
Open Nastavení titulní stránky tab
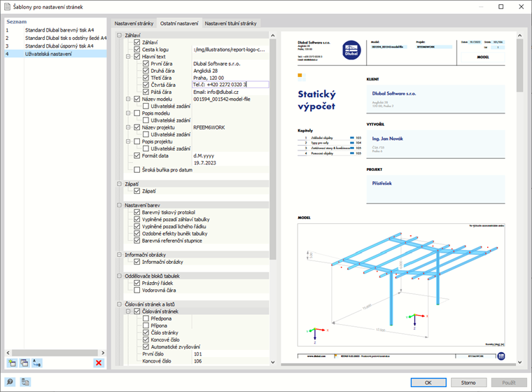[x=231, y=23]
